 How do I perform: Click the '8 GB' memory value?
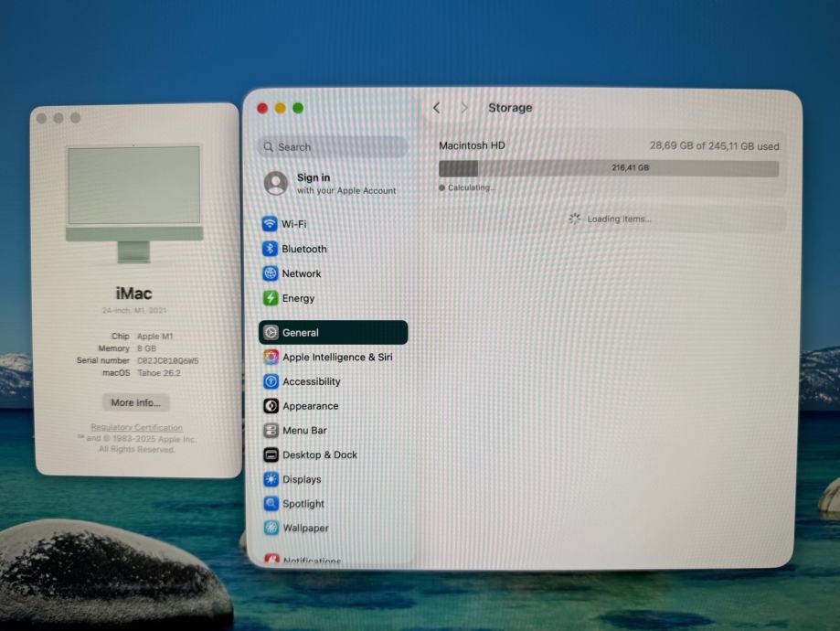tap(147, 348)
